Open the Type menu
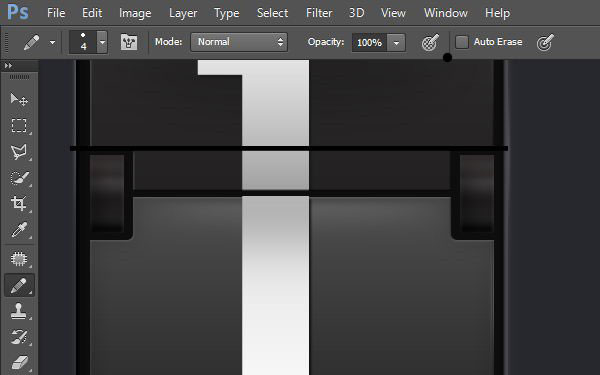The width and height of the screenshot is (600, 375). 227,13
